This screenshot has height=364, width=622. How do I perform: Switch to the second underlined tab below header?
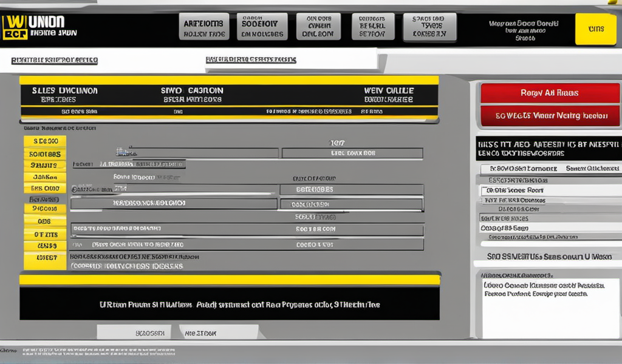tap(251, 59)
